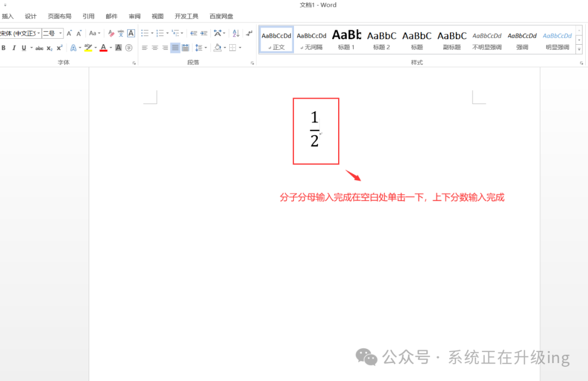Viewport: 588px width, 381px height.
Task: Apply 标题 1 style
Action: (346, 40)
